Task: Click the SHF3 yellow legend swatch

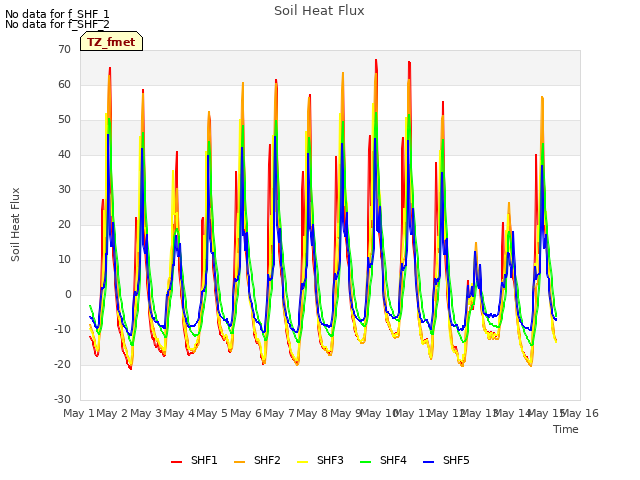Action: tap(302, 462)
